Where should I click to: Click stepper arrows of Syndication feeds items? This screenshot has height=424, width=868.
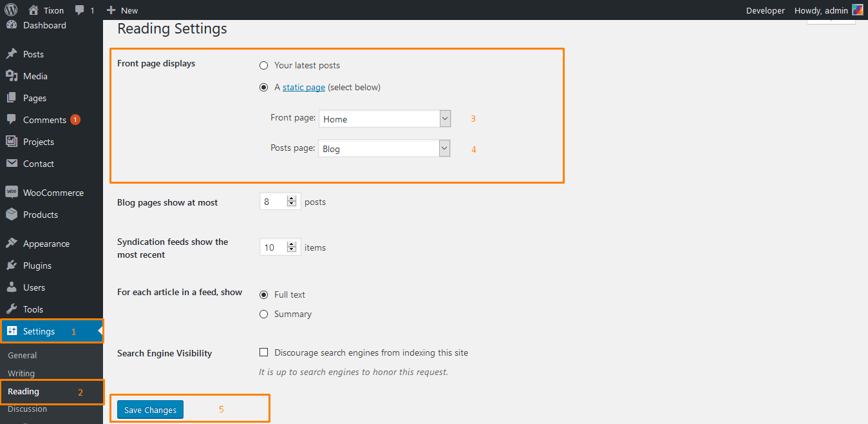[x=291, y=247]
